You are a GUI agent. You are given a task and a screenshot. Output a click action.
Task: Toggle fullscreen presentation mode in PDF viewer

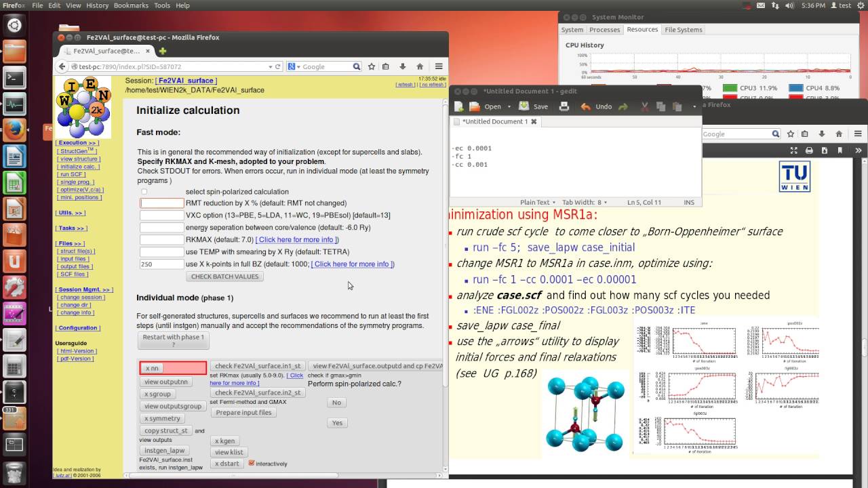pos(793,150)
